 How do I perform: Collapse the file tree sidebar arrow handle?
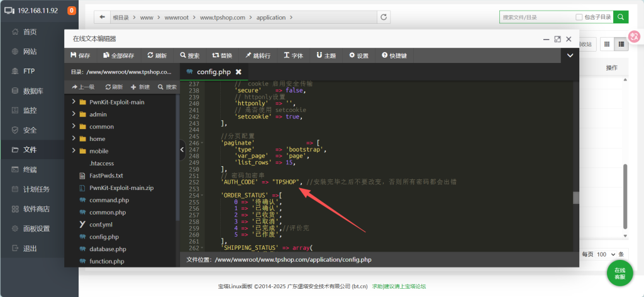tap(183, 150)
